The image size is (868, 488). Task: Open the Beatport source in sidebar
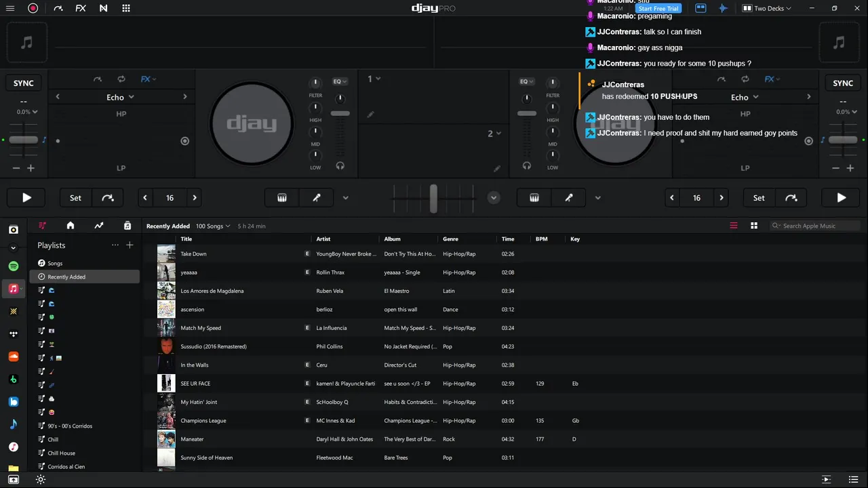coord(14,379)
